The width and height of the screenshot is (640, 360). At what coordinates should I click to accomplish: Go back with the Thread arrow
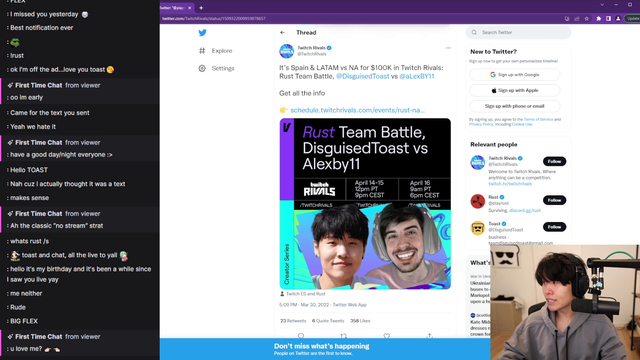tap(282, 32)
